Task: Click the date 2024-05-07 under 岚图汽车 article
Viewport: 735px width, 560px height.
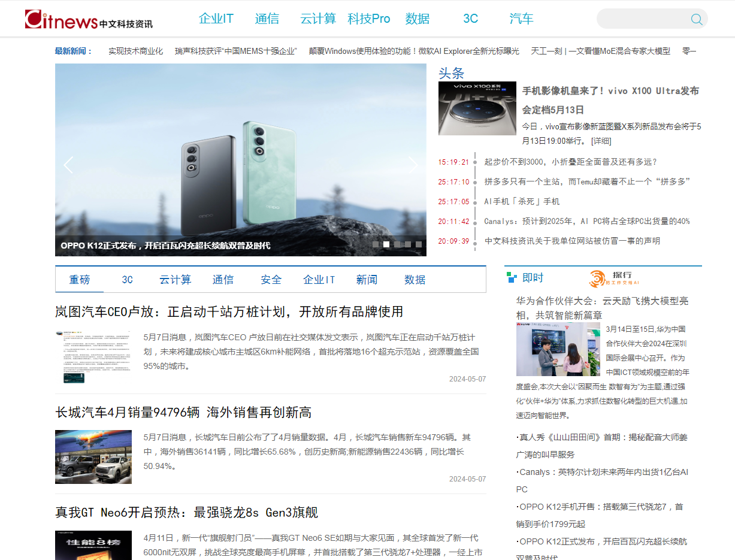Action: coord(468,379)
